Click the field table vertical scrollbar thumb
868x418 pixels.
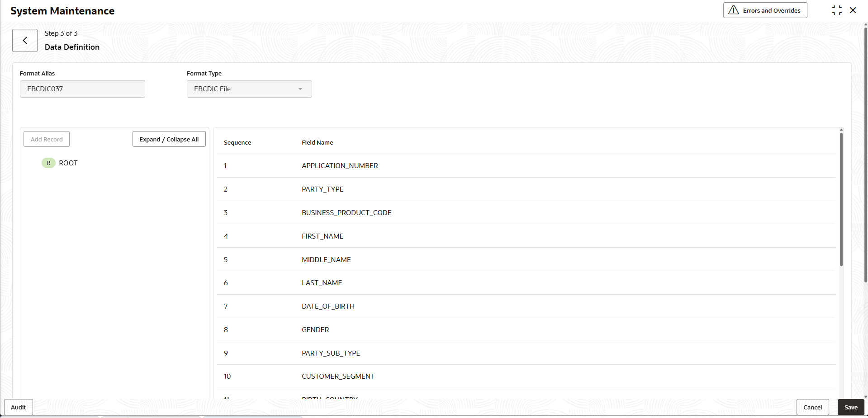coord(841,199)
